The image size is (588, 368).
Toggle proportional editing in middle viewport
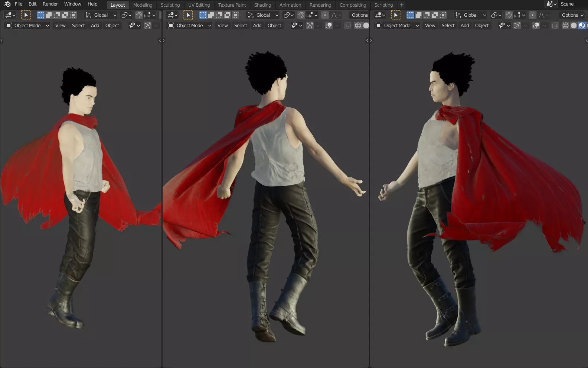pos(325,15)
